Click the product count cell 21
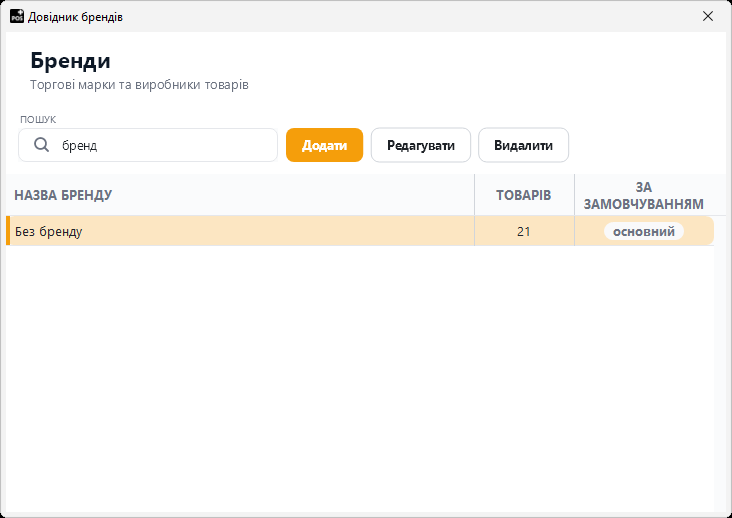The height and width of the screenshot is (518, 732). [524, 231]
